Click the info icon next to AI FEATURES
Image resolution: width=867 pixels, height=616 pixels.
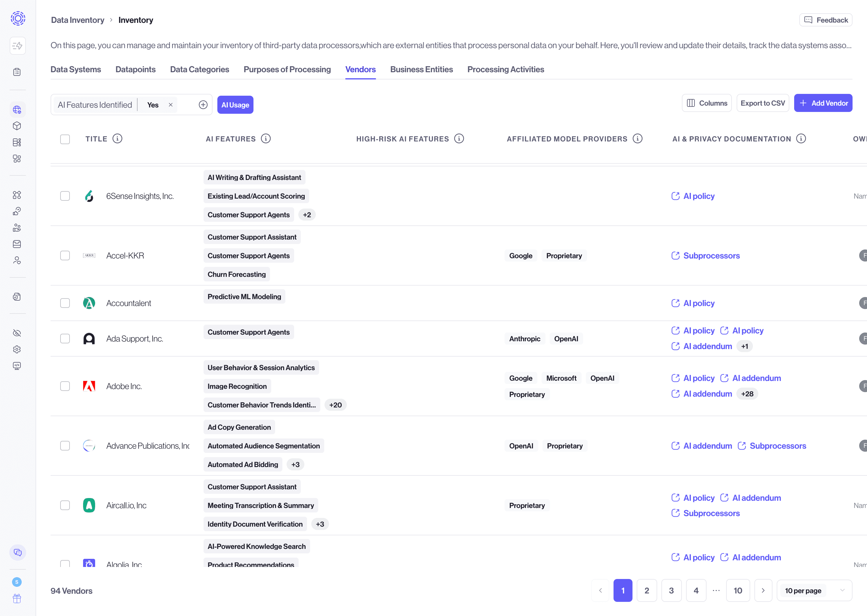click(266, 139)
